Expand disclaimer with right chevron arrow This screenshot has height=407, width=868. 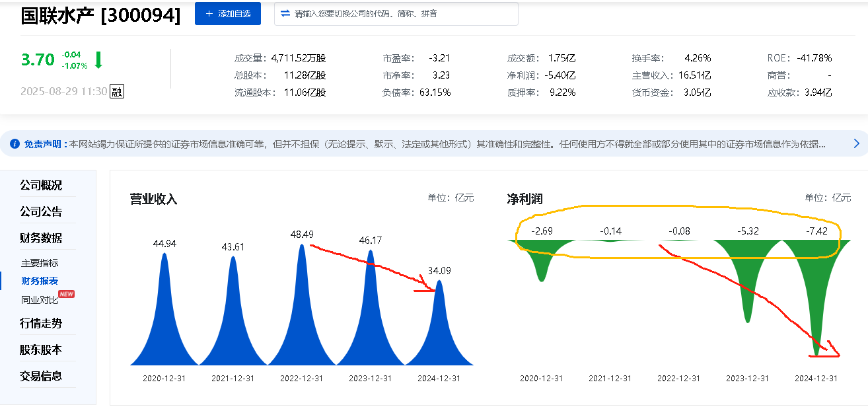pos(857,143)
